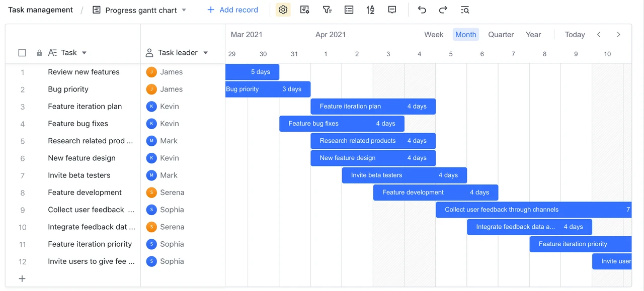Viewport: 644px width, 291px height.
Task: Open the filter icon
Action: coord(327,10)
